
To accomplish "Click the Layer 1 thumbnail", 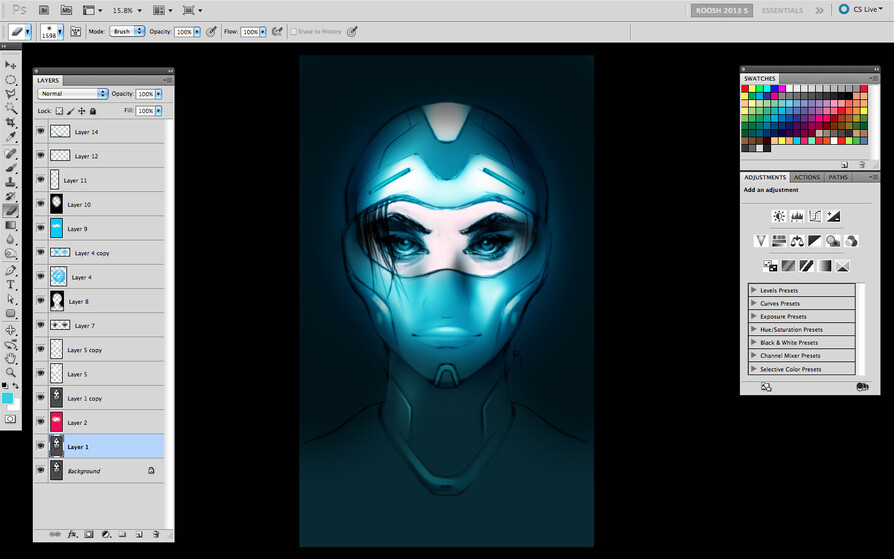I will [56, 446].
